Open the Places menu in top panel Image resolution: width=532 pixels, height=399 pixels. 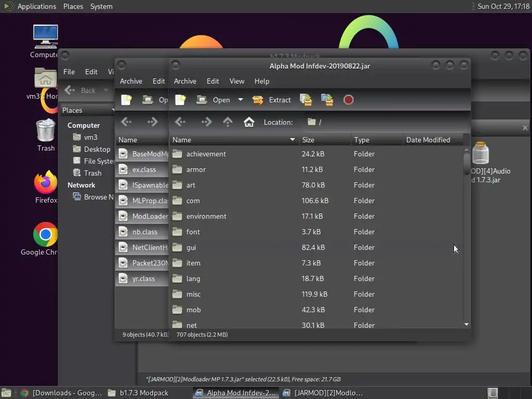73,6
